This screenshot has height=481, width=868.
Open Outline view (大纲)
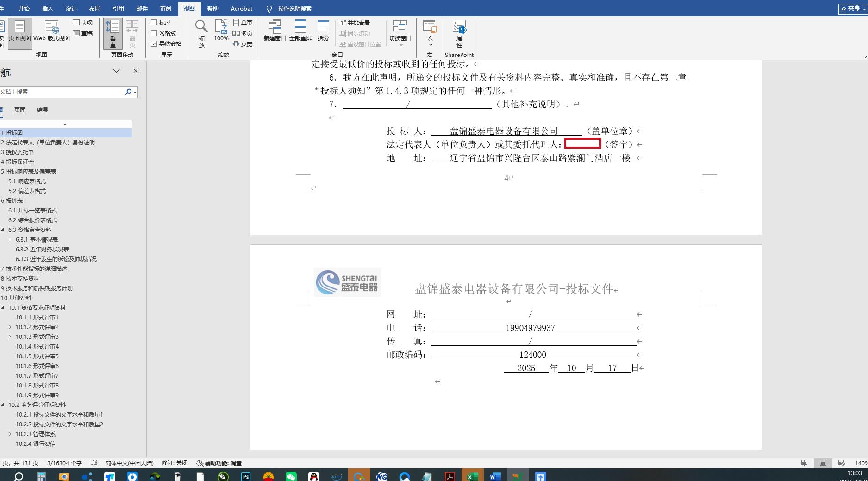[x=83, y=23]
